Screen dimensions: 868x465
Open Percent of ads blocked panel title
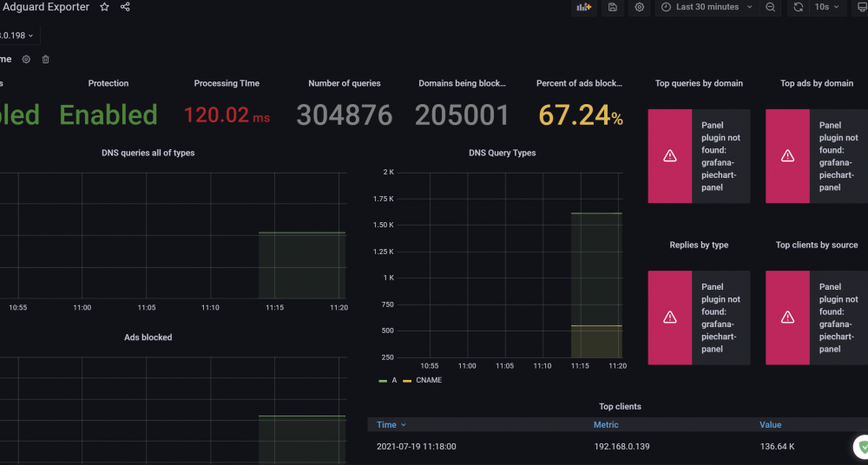click(580, 83)
